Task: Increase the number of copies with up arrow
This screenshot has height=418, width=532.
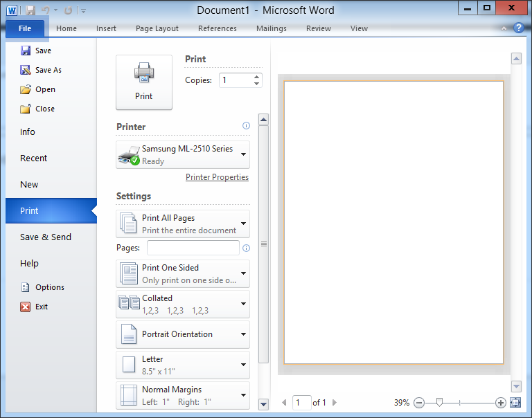Action: click(256, 77)
